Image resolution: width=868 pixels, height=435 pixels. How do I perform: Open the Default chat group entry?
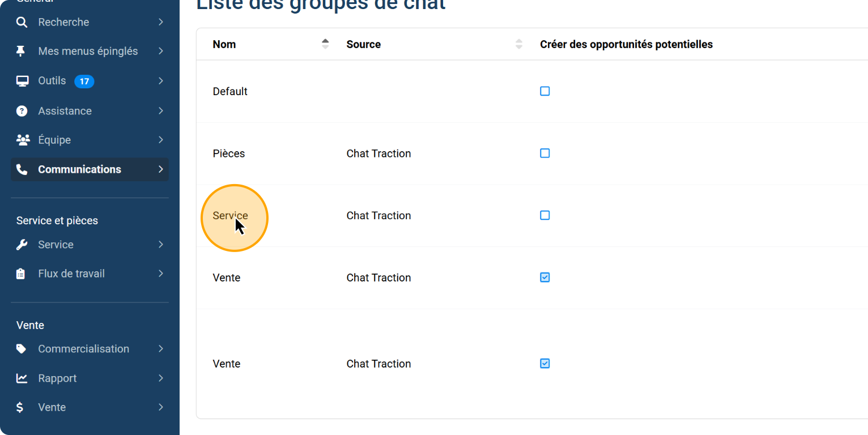pos(230,91)
